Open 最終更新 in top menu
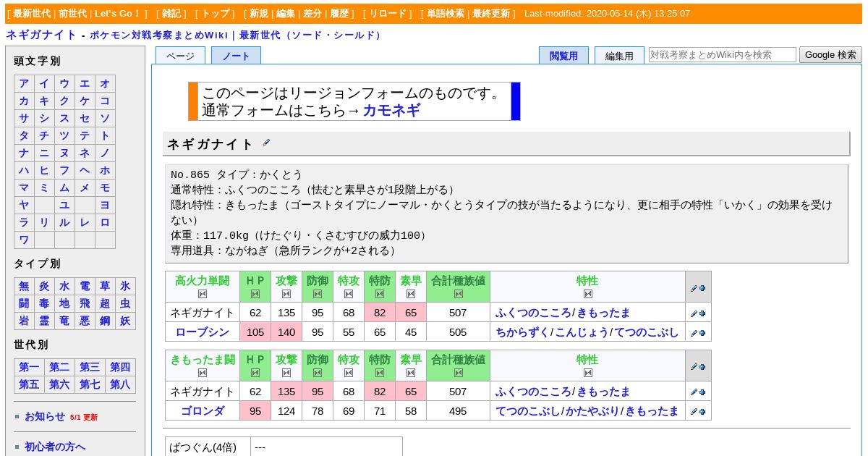Screen dimensions: 868x456 click(x=491, y=14)
